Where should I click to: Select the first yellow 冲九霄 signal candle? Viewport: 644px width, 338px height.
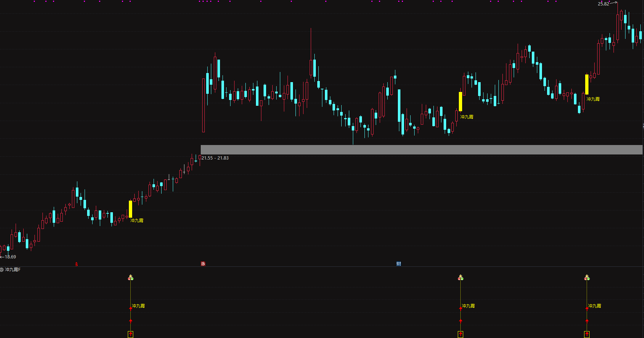point(131,209)
